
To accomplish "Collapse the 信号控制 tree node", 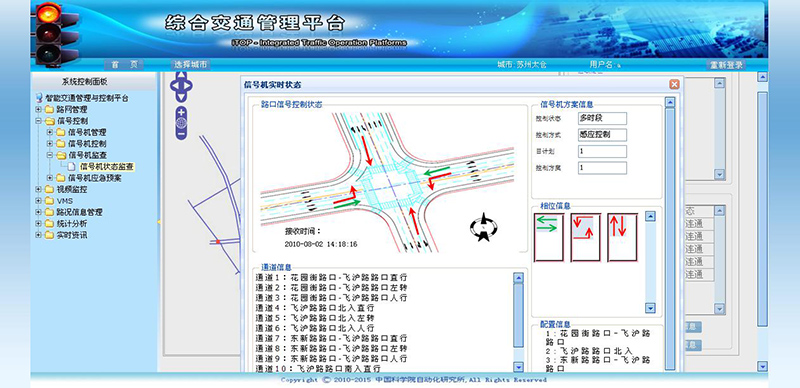I will (38, 121).
